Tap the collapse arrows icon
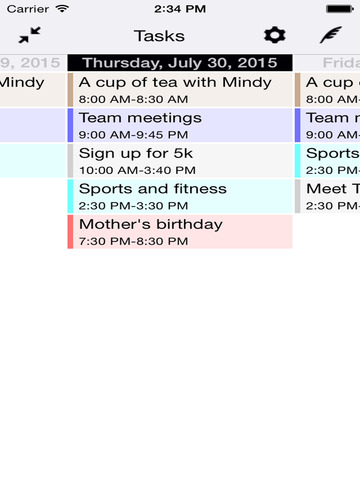This screenshot has height=480, width=360. coord(29,35)
